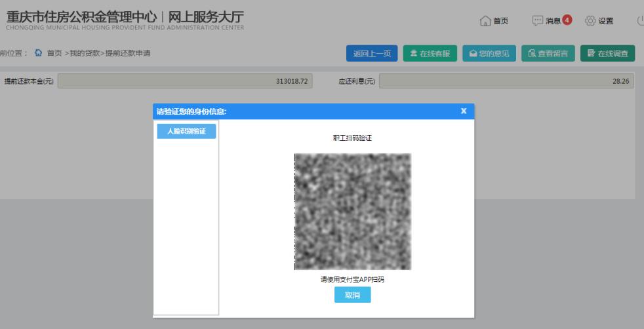644x329 pixels.
Task: Open the 在线调查 survey button
Action: coord(607,53)
